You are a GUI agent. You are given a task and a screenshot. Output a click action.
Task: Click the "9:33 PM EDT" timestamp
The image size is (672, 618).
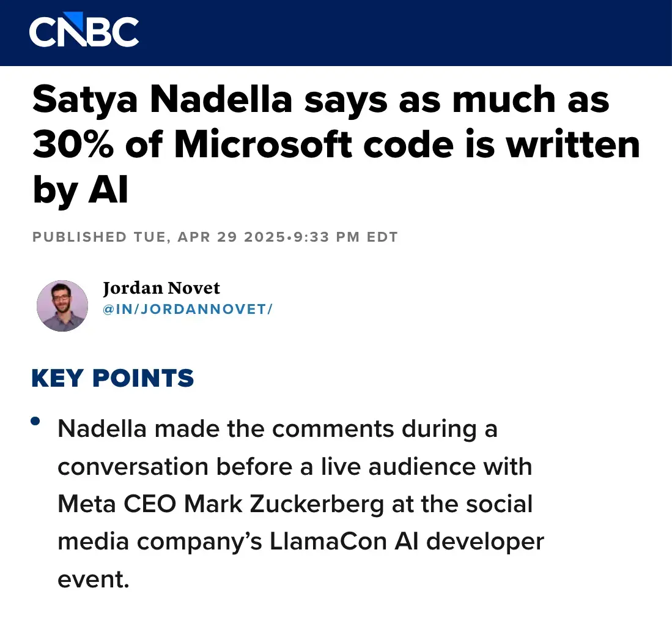(x=344, y=237)
